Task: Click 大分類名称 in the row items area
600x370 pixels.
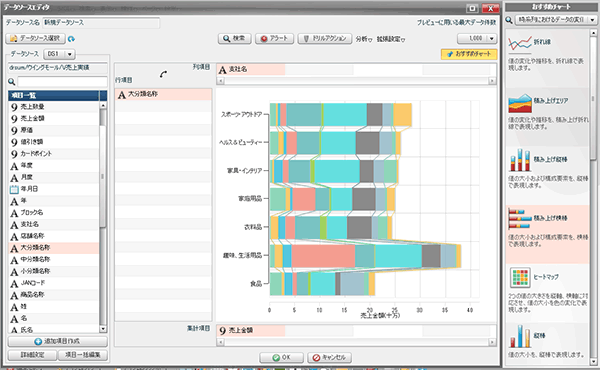Action: [163, 95]
